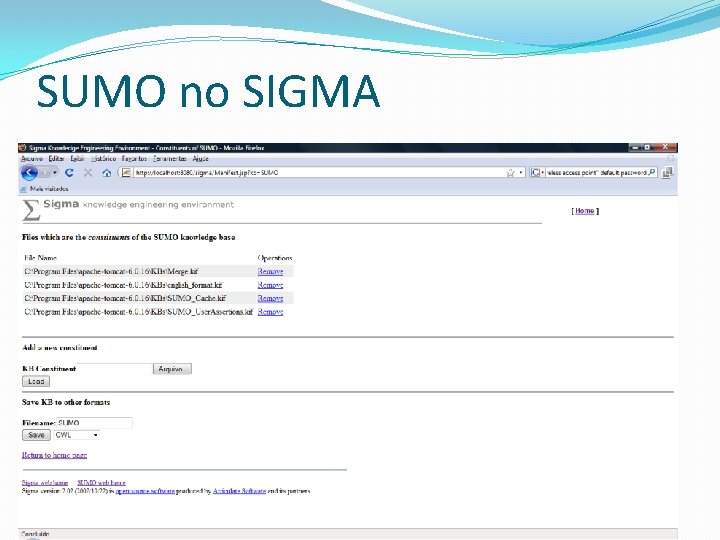Bookmark the page with the star icon
Viewport: 720px width, 540px height.
(510, 173)
